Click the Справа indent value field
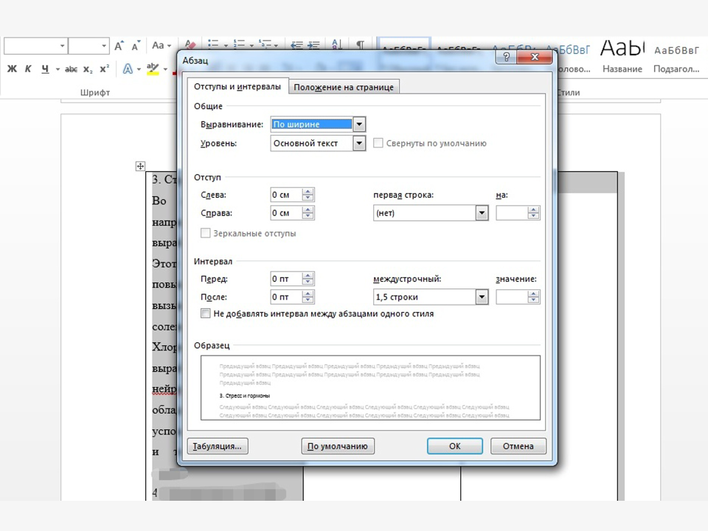Image resolution: width=708 pixels, height=531 pixels. pos(286,213)
